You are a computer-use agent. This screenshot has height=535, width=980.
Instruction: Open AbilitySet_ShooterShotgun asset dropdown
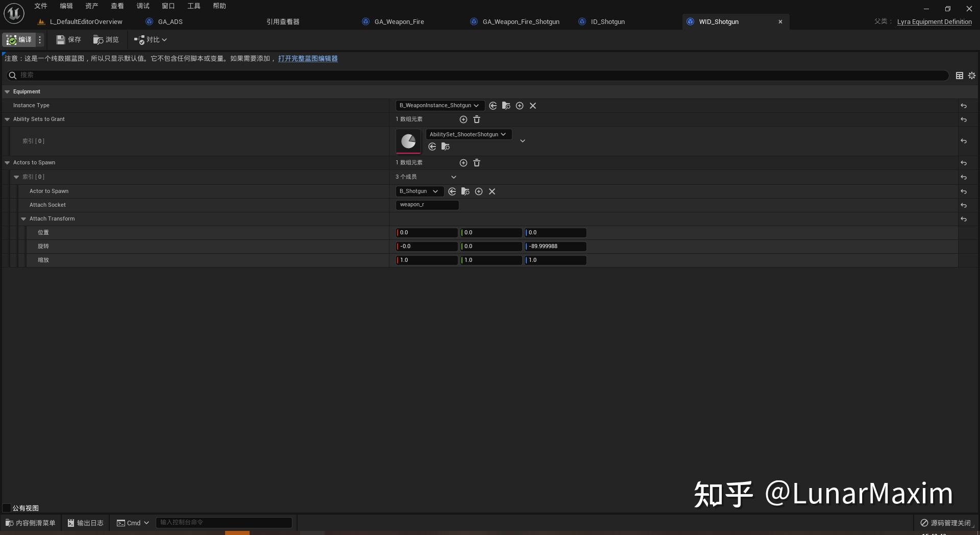point(468,134)
